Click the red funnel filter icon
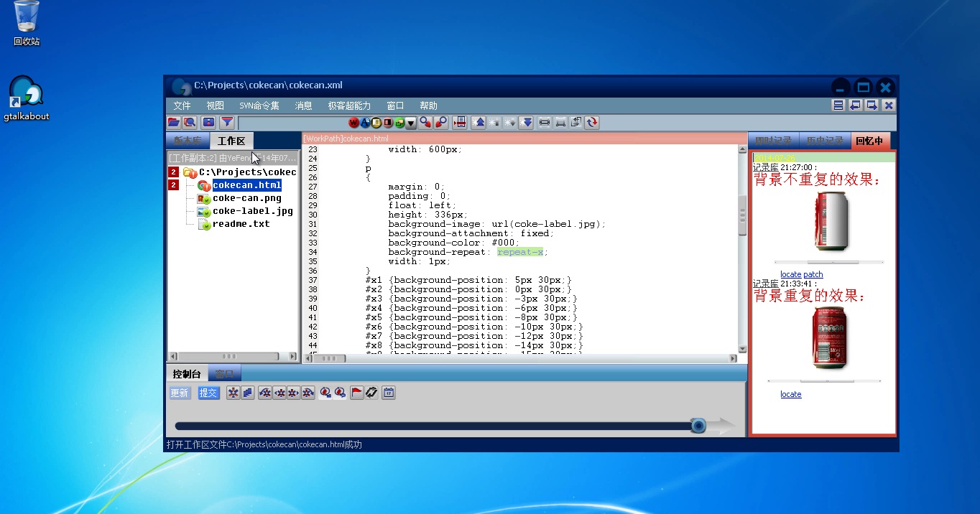980x514 pixels. tap(227, 123)
